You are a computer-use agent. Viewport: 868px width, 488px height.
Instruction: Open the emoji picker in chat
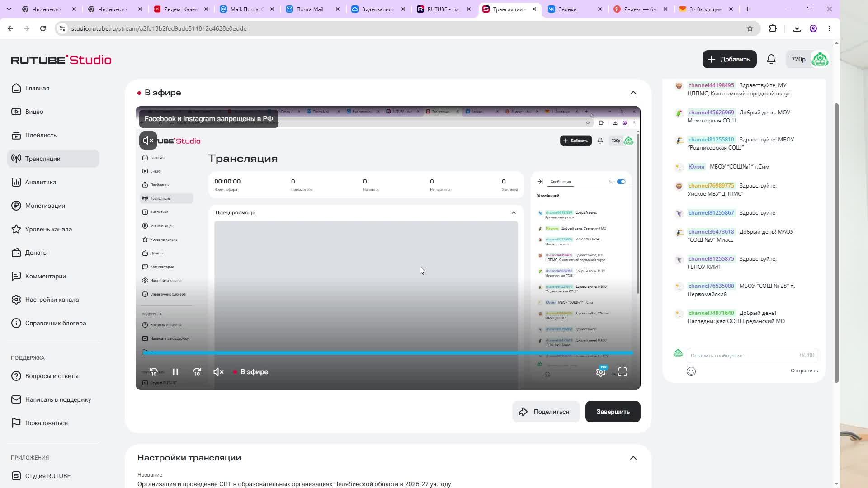[x=691, y=371]
